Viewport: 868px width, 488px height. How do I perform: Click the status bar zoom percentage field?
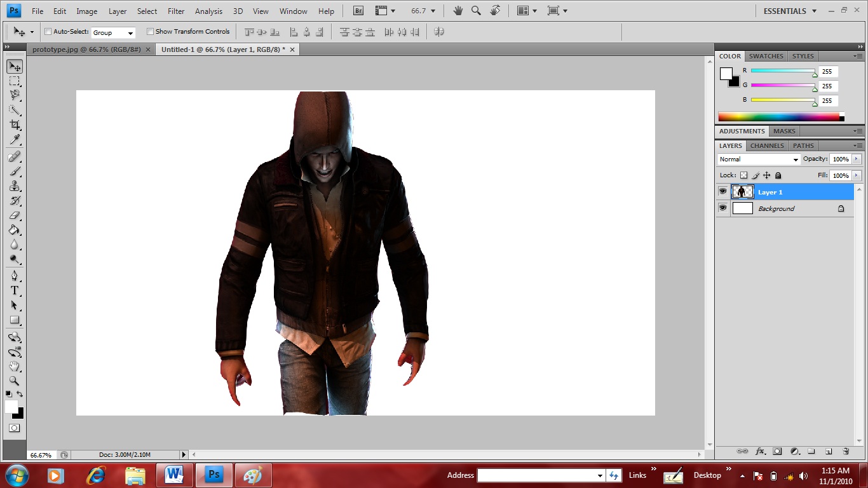(x=42, y=455)
